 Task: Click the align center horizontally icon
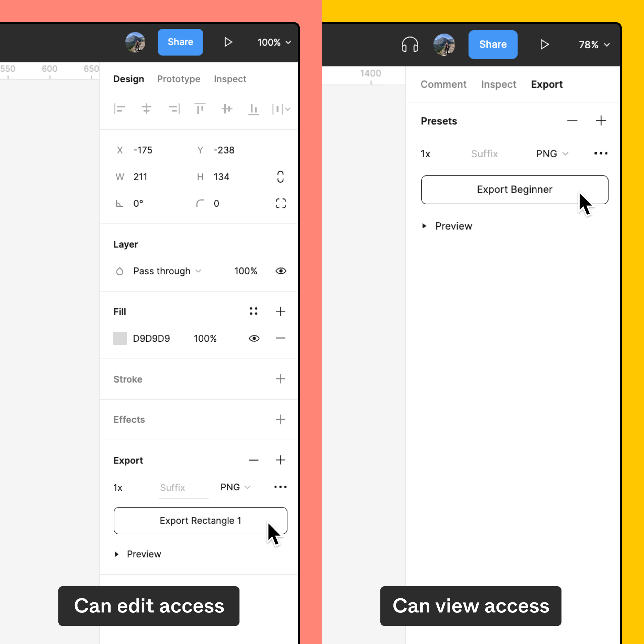click(146, 109)
